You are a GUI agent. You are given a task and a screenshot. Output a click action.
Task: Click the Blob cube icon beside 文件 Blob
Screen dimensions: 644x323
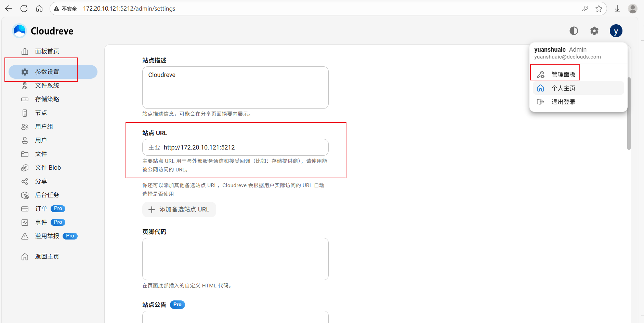pos(25,168)
